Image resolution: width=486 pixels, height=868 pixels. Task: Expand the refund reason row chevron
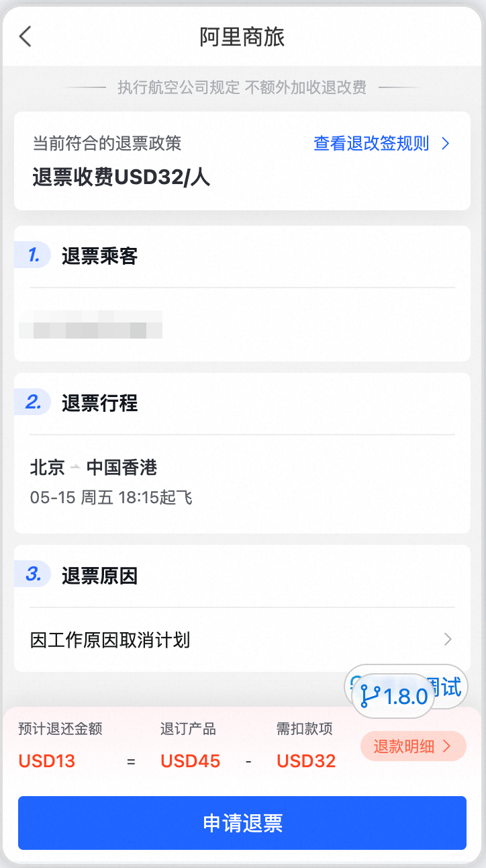tap(448, 640)
